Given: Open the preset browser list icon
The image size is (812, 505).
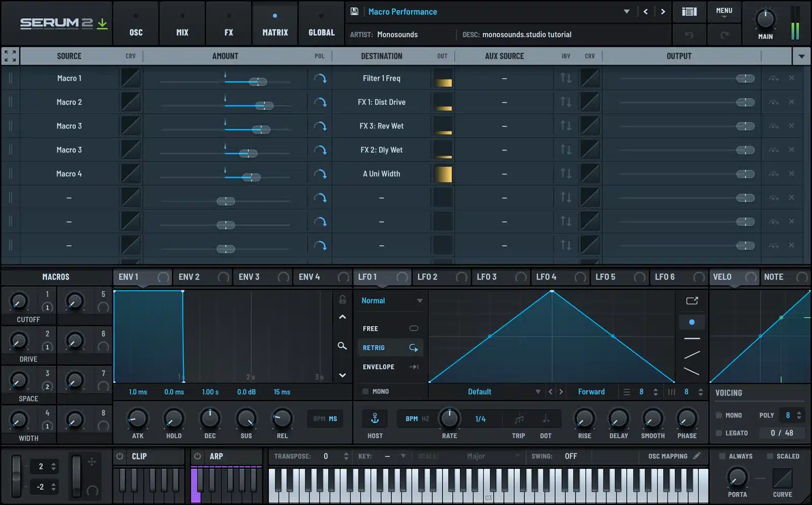Looking at the screenshot, I should tap(689, 11).
